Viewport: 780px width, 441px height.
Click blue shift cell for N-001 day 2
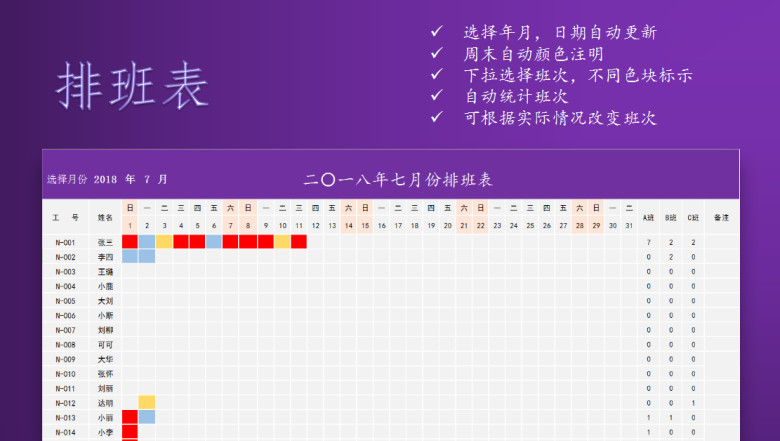147,242
